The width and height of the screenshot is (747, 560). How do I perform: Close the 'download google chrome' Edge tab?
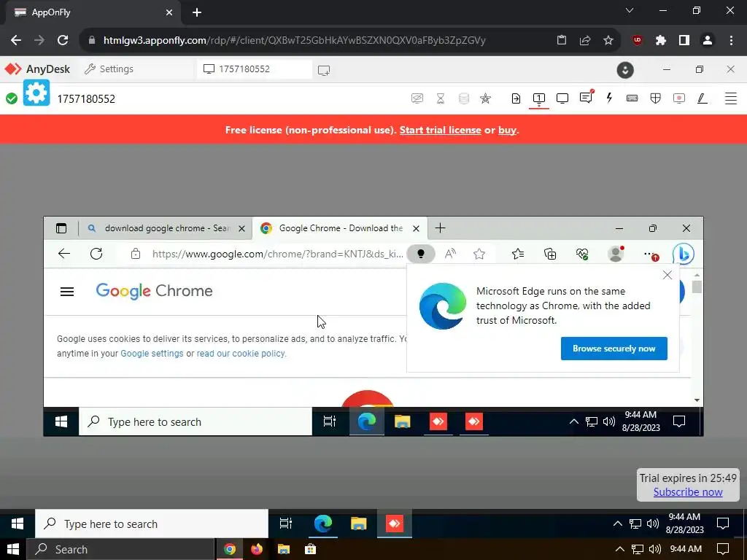241,228
